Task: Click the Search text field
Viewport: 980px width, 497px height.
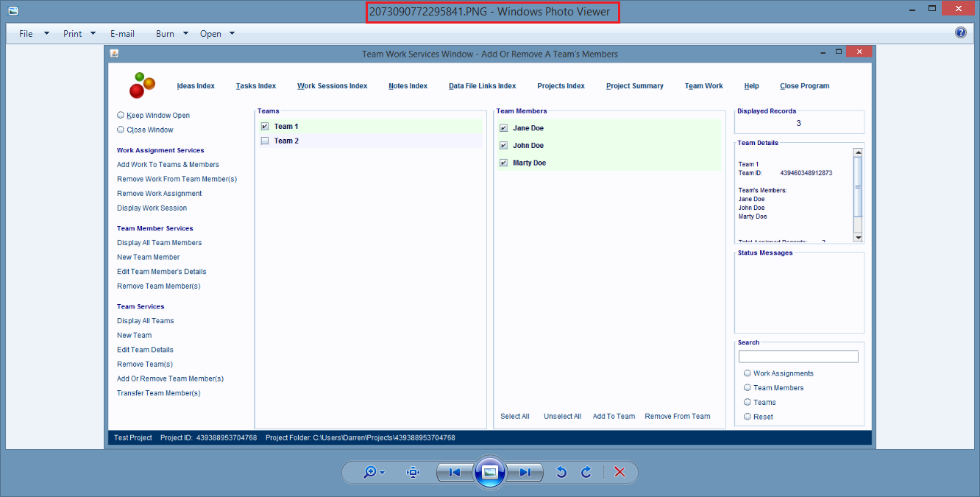Action: coord(798,356)
